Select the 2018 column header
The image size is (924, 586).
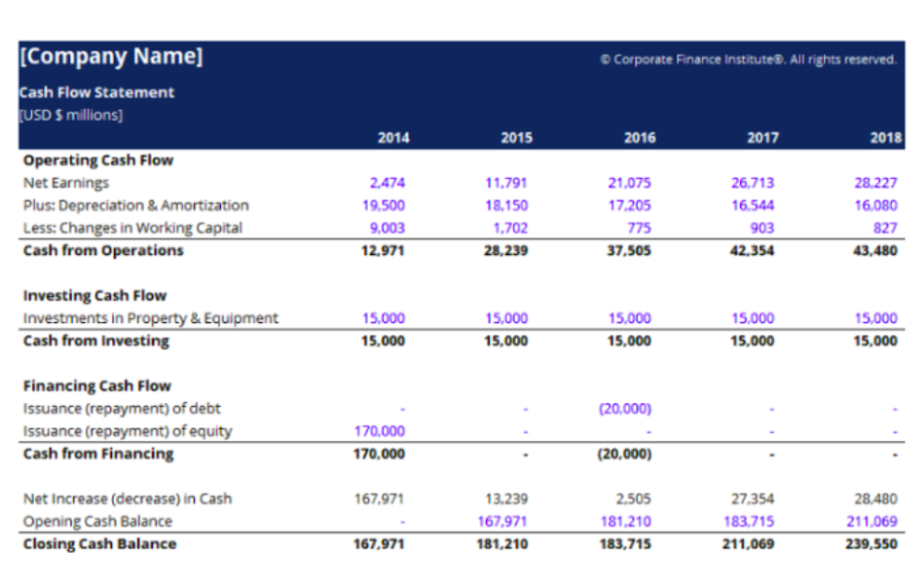pyautogui.click(x=883, y=137)
